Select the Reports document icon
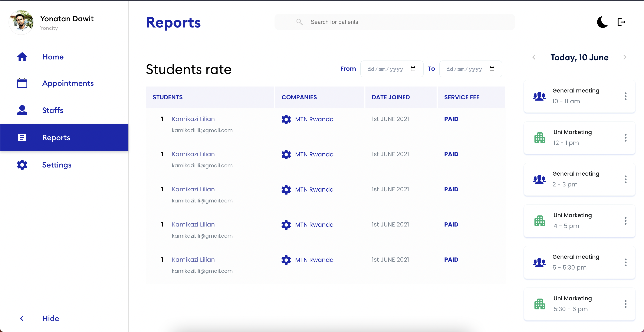Screen dimensions: 644x332 point(22,137)
